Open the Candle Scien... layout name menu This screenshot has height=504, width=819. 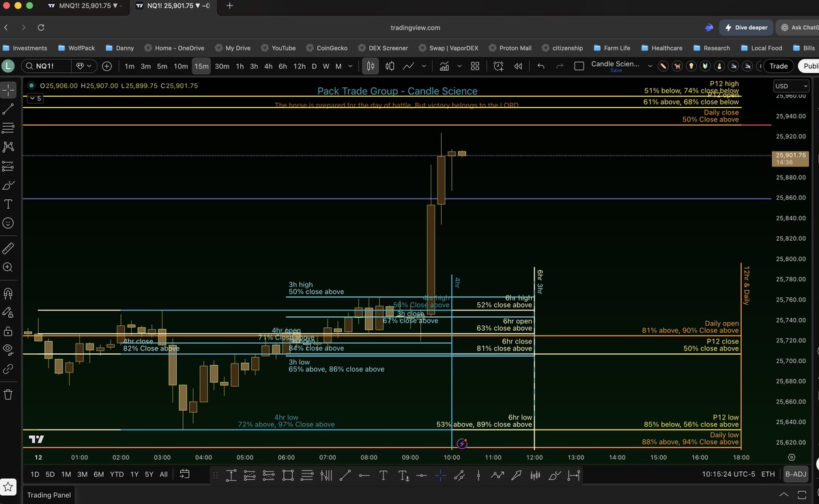point(616,66)
